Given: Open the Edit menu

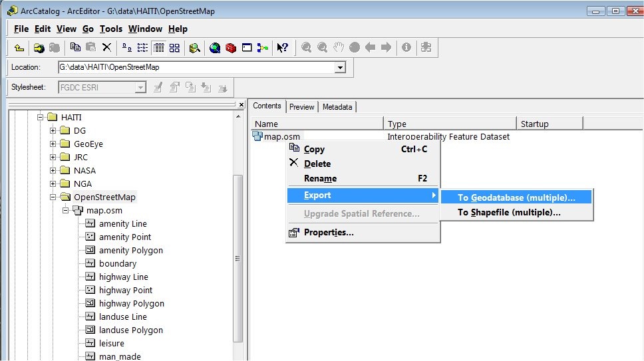Looking at the screenshot, I should [43, 29].
